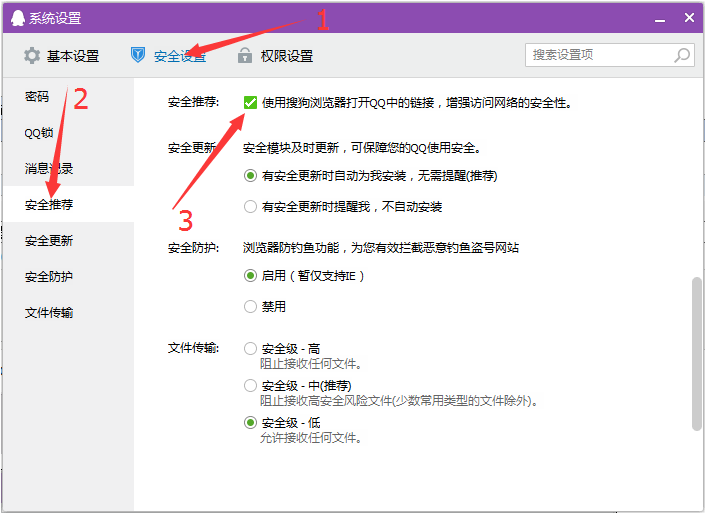Click the 安全防护: section label

pos(194,248)
